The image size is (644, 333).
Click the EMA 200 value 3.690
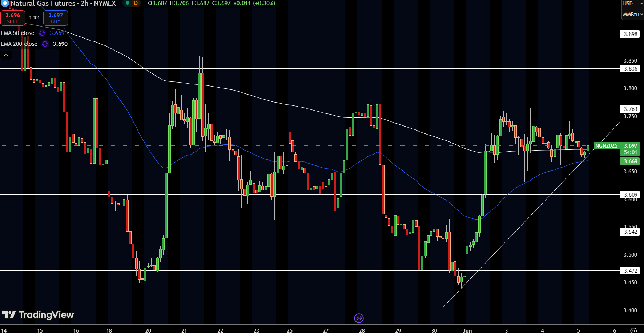[x=60, y=44]
